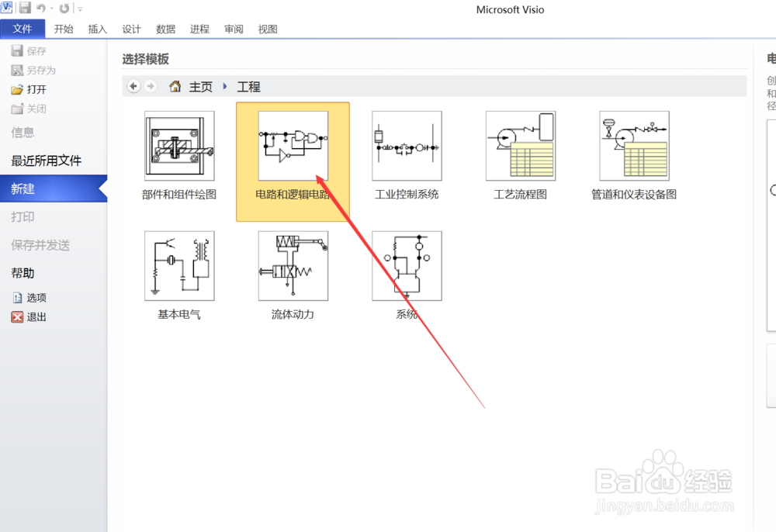This screenshot has width=776, height=532.
Task: Go to 主页 in the breadcrumb
Action: 200,87
